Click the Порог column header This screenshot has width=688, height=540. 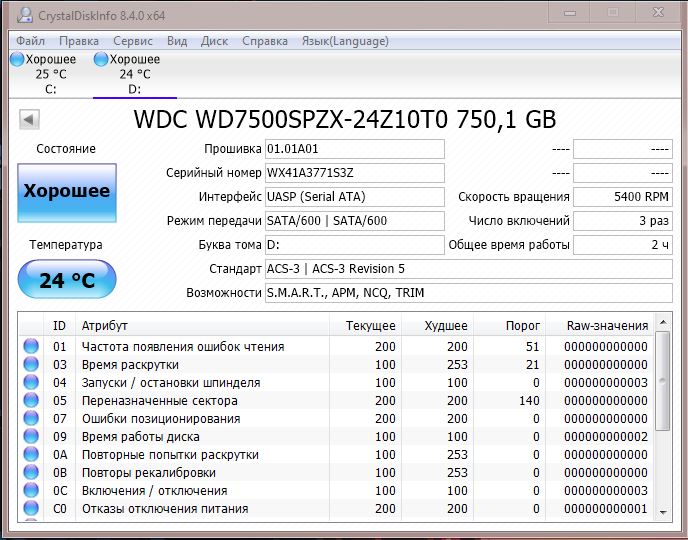click(509, 325)
